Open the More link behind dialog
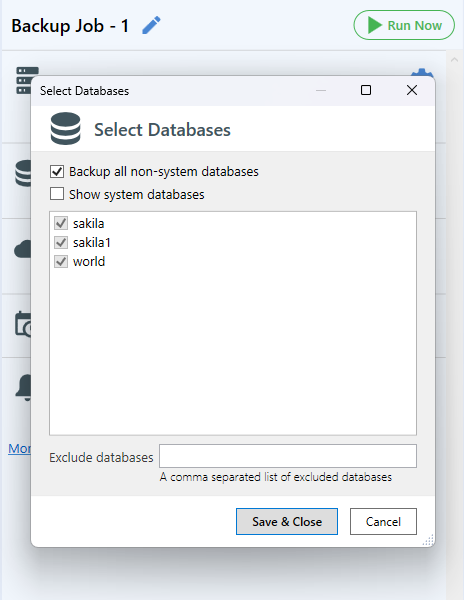The image size is (464, 600). pyautogui.click(x=20, y=448)
